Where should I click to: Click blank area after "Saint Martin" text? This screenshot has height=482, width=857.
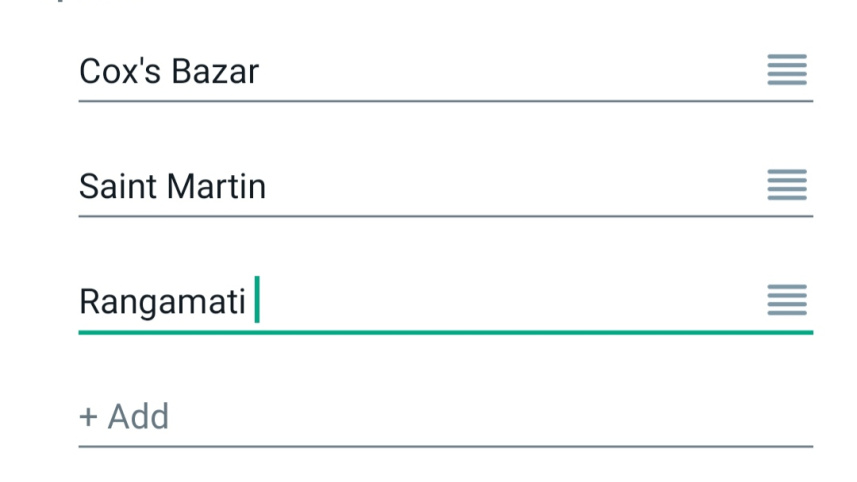500,187
